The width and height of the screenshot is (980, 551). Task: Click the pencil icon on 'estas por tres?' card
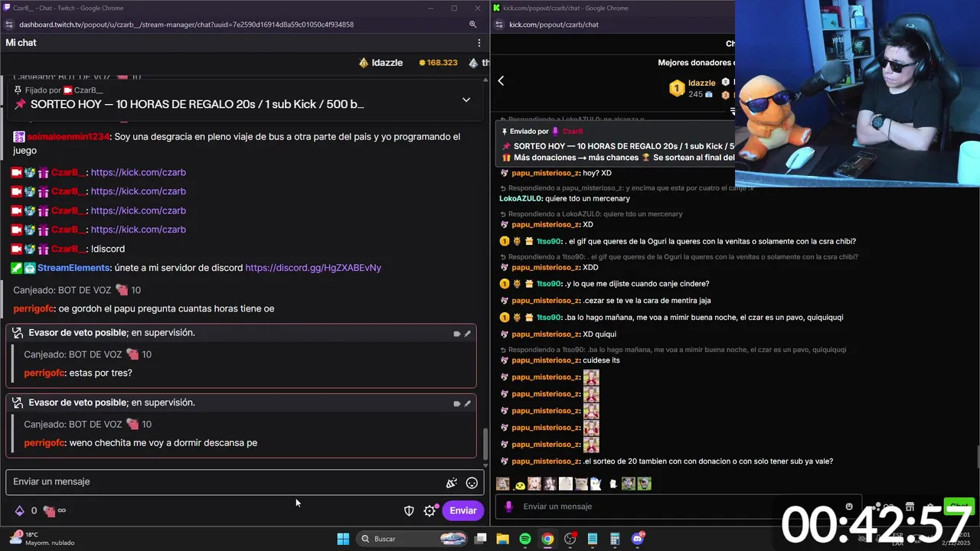coord(467,334)
